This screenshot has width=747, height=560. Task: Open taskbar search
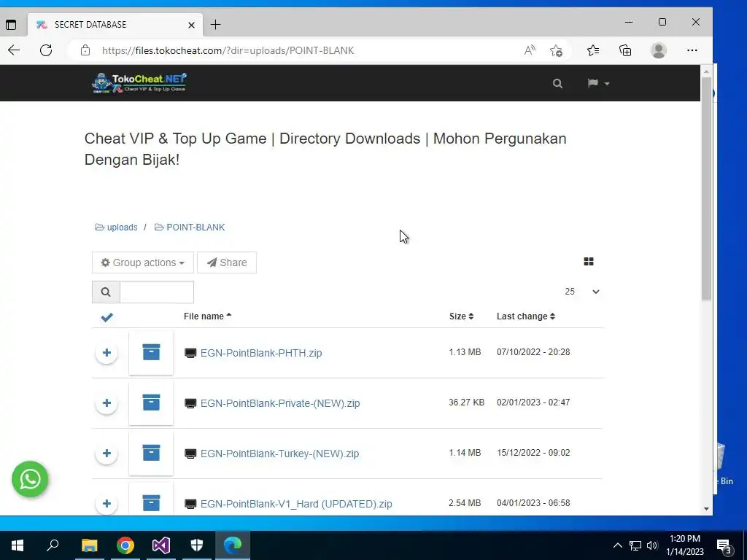(x=53, y=545)
